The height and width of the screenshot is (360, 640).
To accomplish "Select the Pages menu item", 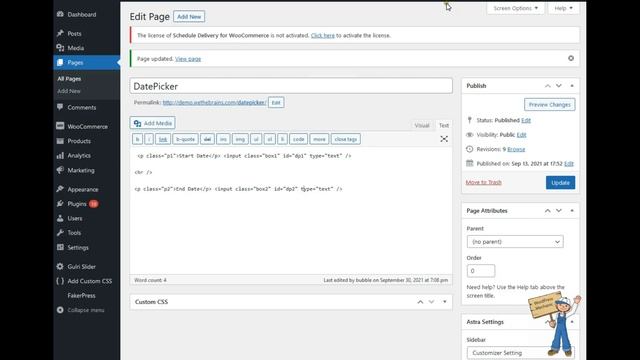I will coord(76,62).
